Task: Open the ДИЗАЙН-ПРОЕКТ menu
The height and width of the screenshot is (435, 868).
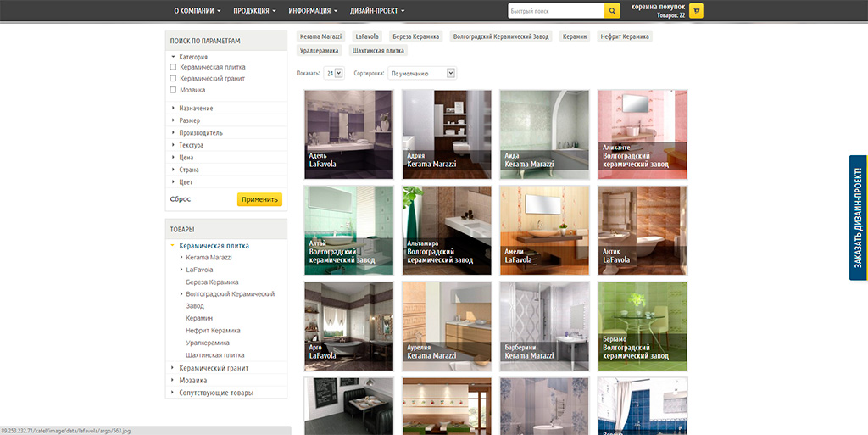Action: coord(377,10)
